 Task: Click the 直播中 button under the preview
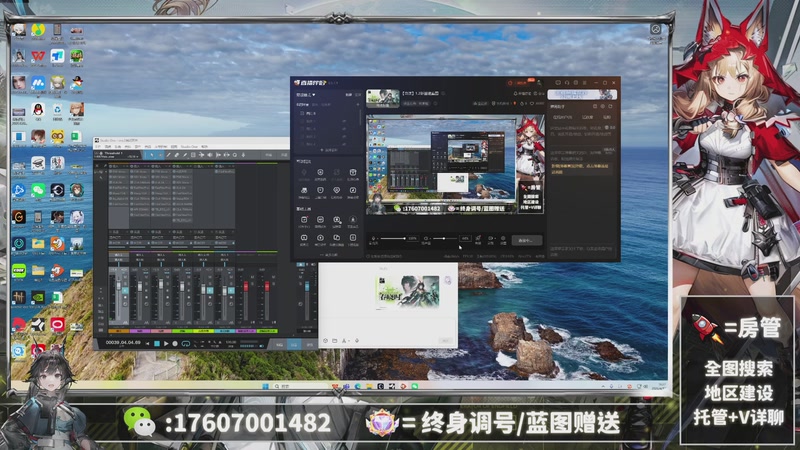click(x=527, y=240)
